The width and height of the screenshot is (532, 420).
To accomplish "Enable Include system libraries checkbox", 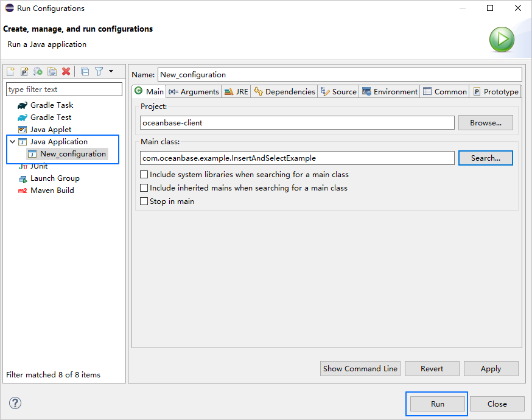I will point(144,175).
